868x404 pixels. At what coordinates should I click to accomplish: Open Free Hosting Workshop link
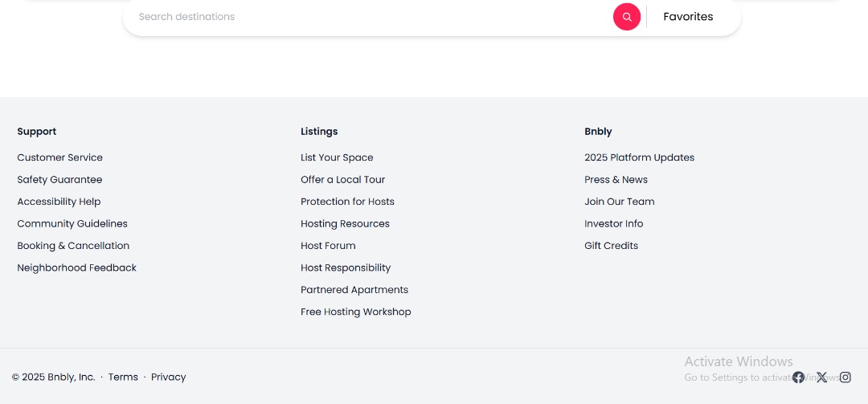tap(355, 312)
